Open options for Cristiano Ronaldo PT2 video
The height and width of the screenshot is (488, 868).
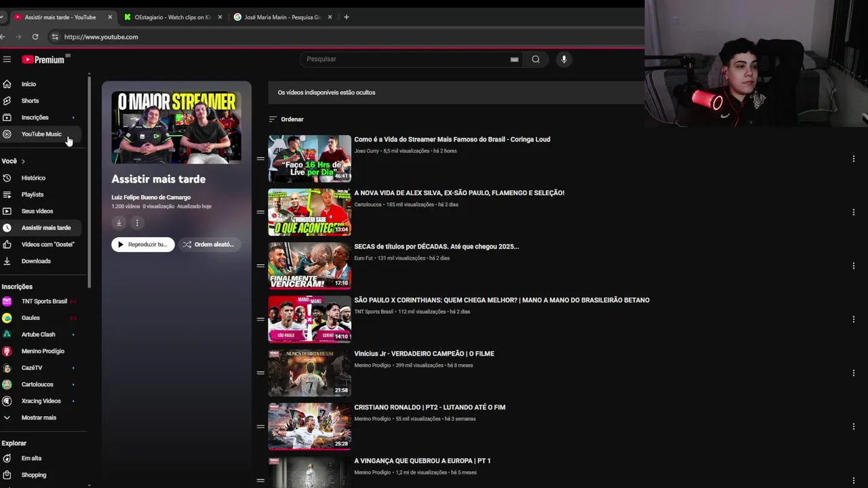coord(853,426)
